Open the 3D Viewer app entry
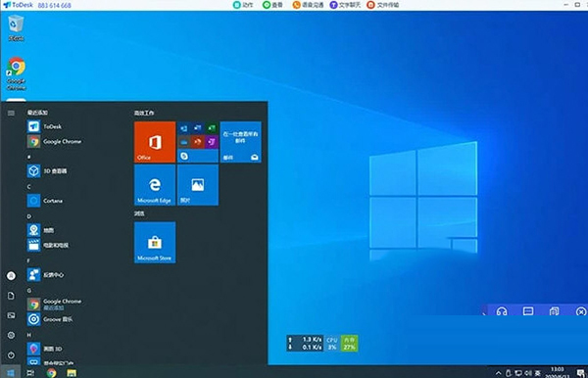This screenshot has height=378, width=588. coord(47,171)
